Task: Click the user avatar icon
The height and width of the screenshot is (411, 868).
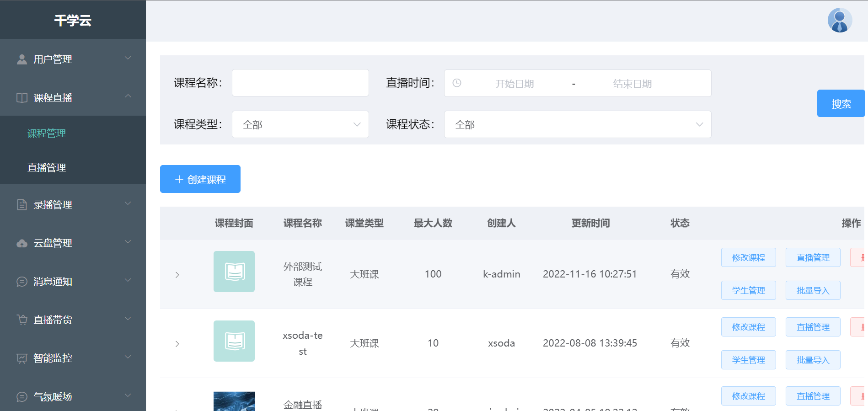Action: coord(840,21)
